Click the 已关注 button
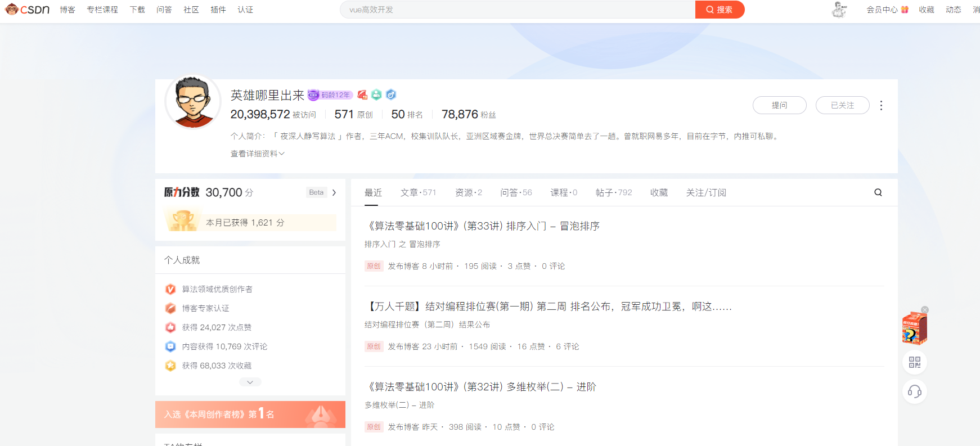The height and width of the screenshot is (446, 980). tap(843, 105)
